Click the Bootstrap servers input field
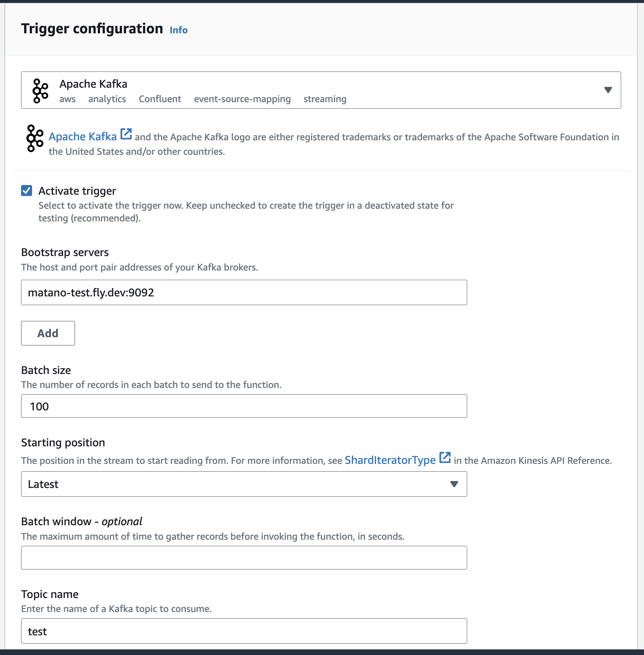Viewport: 644px width, 655px height. click(x=243, y=292)
